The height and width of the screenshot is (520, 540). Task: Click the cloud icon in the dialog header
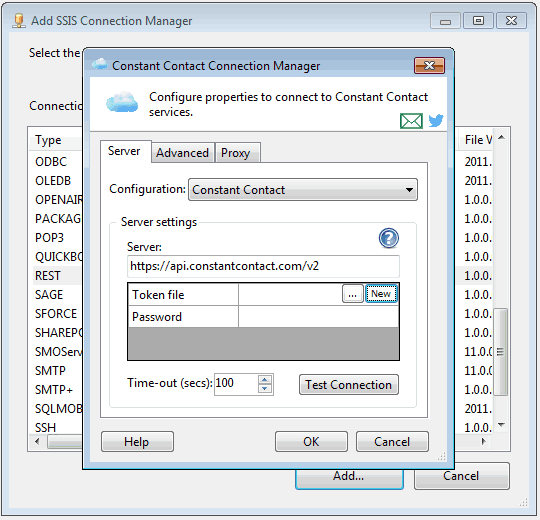point(122,102)
